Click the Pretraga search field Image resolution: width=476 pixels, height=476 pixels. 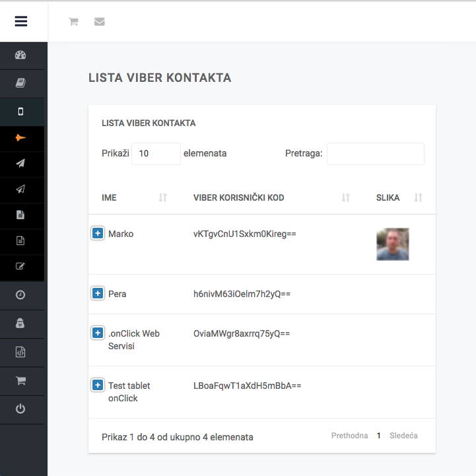pyautogui.click(x=375, y=154)
